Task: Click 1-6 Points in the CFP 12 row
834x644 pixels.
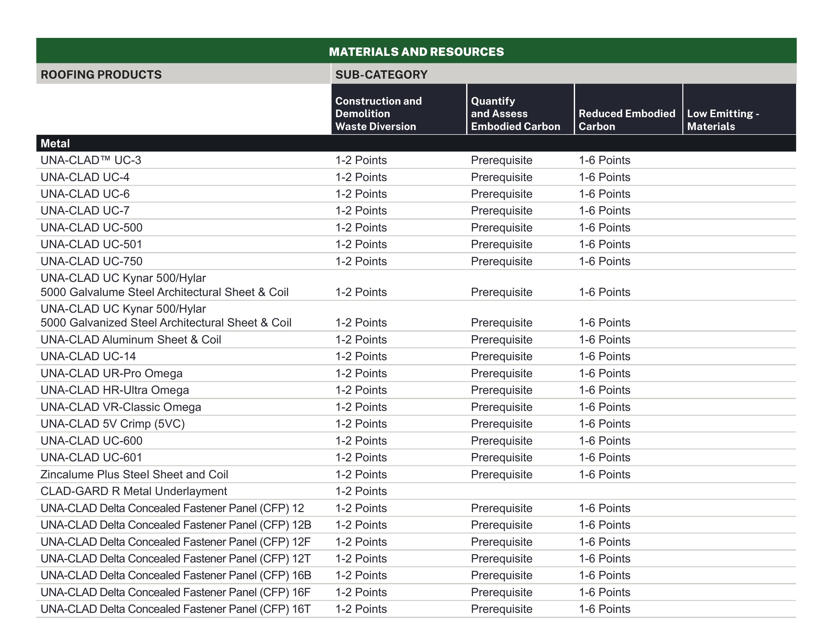Action: click(605, 508)
